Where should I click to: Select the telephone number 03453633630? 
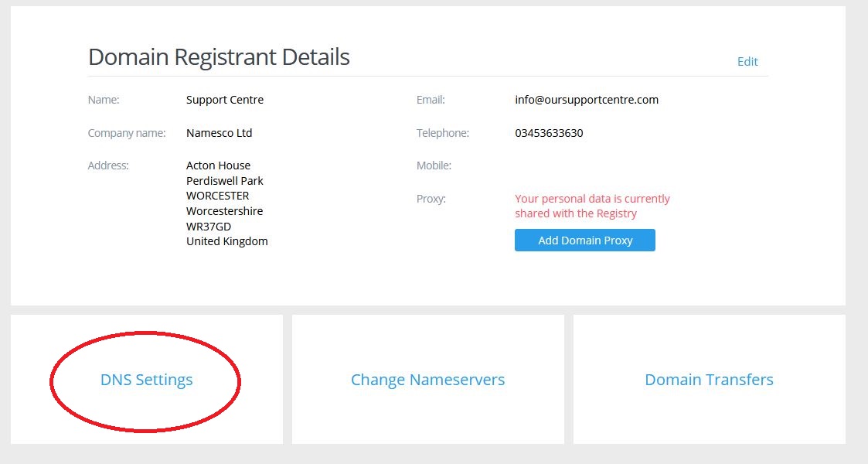pyautogui.click(x=549, y=133)
